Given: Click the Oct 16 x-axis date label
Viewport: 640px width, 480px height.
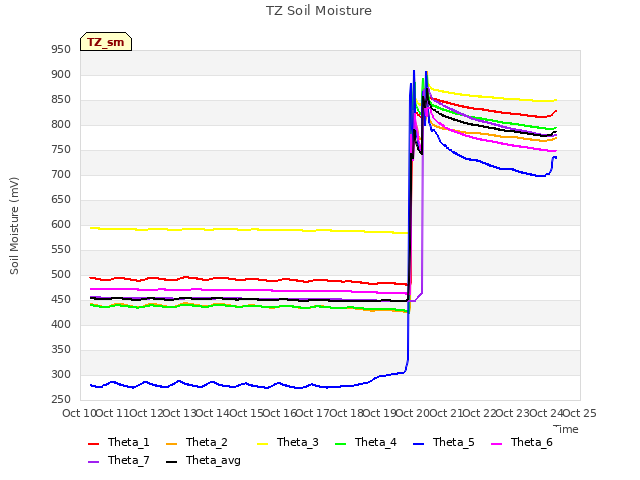Looking at the screenshot, I should pyautogui.click(x=280, y=413).
